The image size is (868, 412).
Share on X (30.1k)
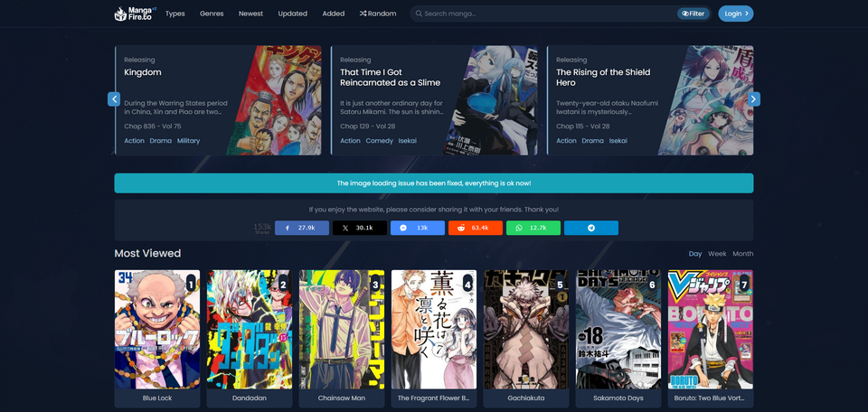point(360,228)
